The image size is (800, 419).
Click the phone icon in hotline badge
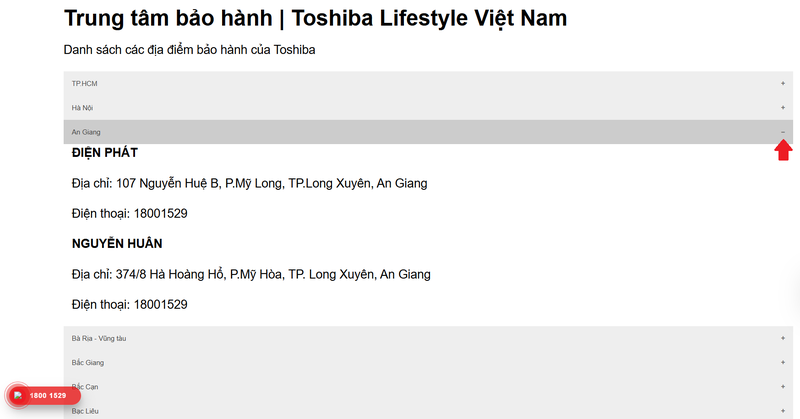(18, 396)
